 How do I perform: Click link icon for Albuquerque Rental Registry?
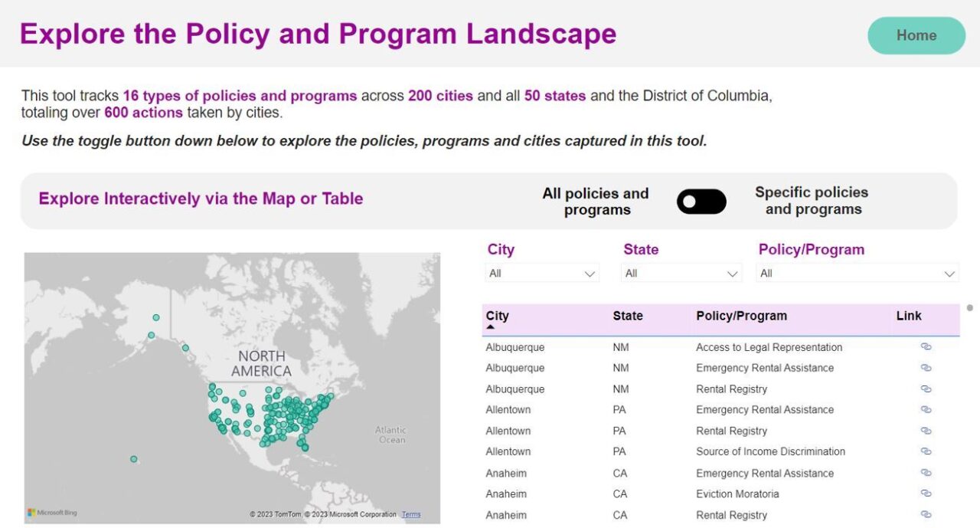[x=926, y=389]
